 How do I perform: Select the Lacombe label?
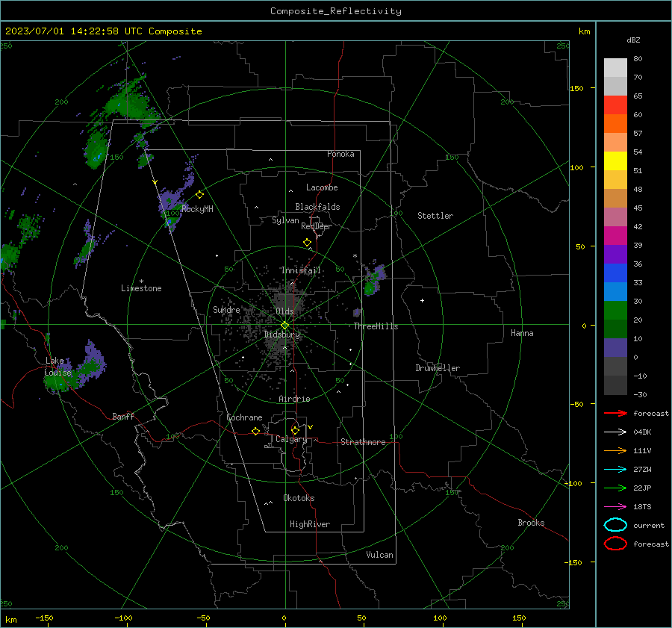tap(322, 187)
